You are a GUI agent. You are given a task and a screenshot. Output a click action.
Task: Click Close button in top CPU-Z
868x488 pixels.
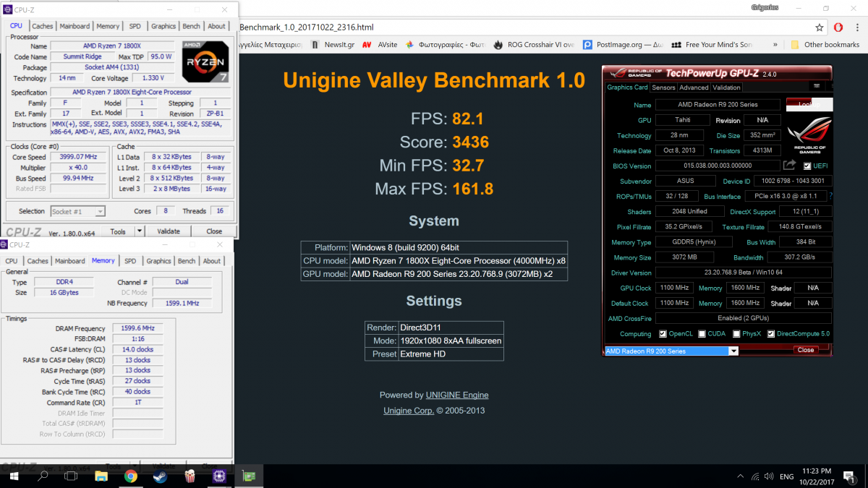(214, 231)
